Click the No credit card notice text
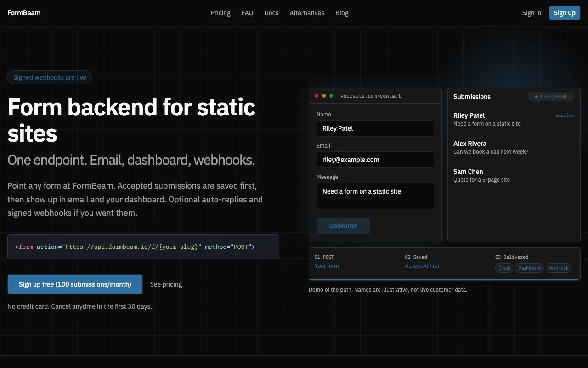The image size is (588, 368). (79, 306)
